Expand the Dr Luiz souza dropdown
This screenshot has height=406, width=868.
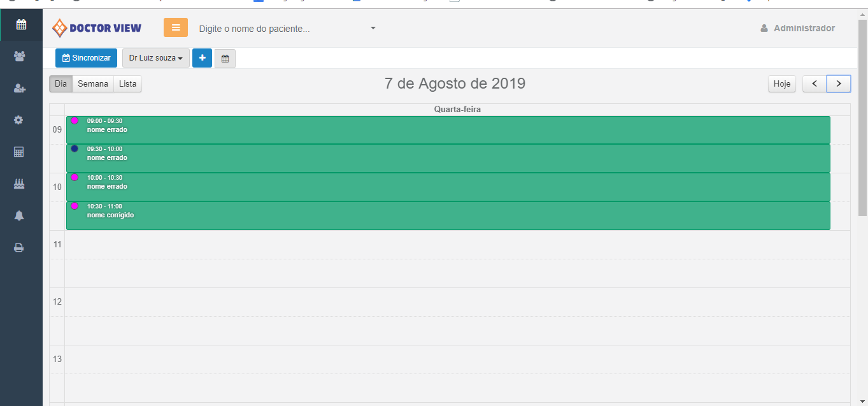click(x=155, y=58)
